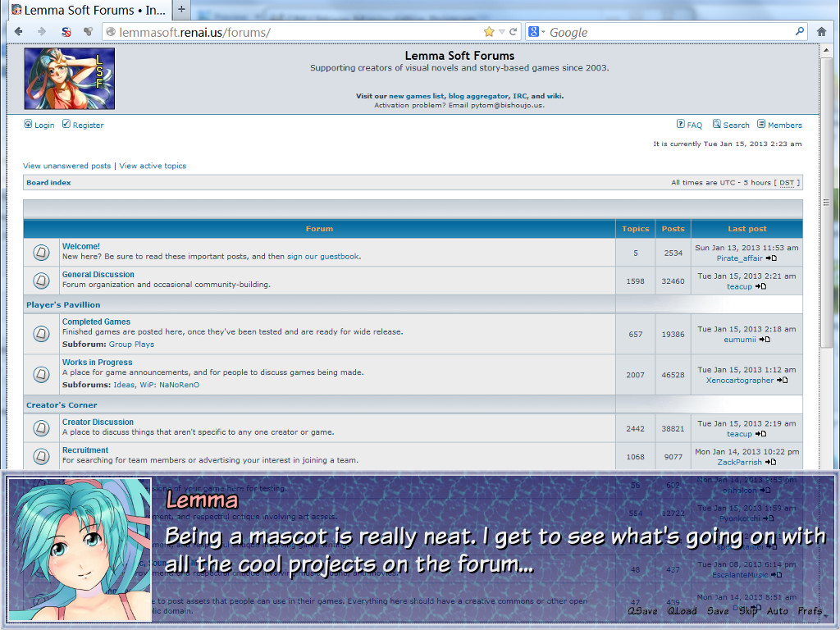
Task: Open the Group Plays subforum
Action: (x=131, y=344)
